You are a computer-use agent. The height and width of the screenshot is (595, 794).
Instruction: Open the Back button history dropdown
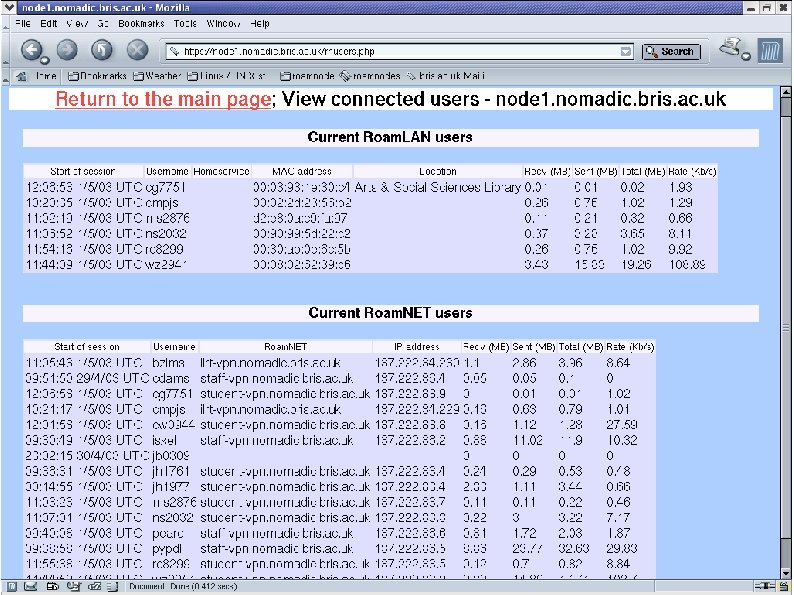(45, 61)
